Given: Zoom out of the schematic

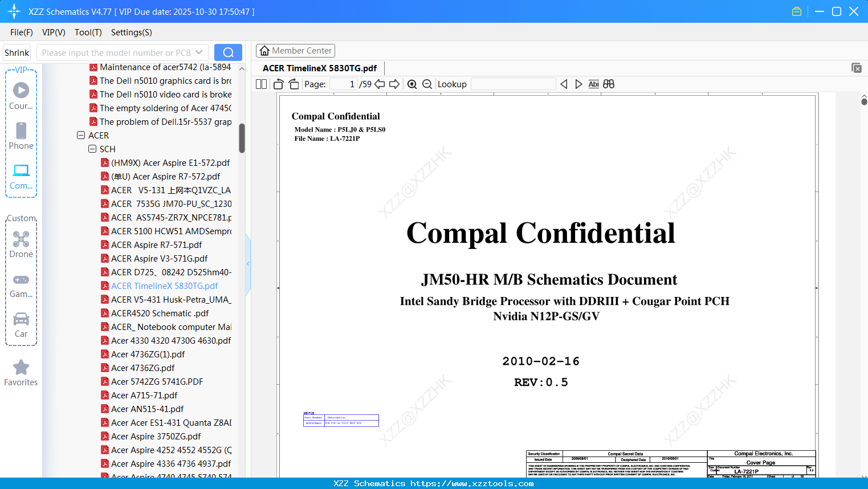Looking at the screenshot, I should click(427, 84).
